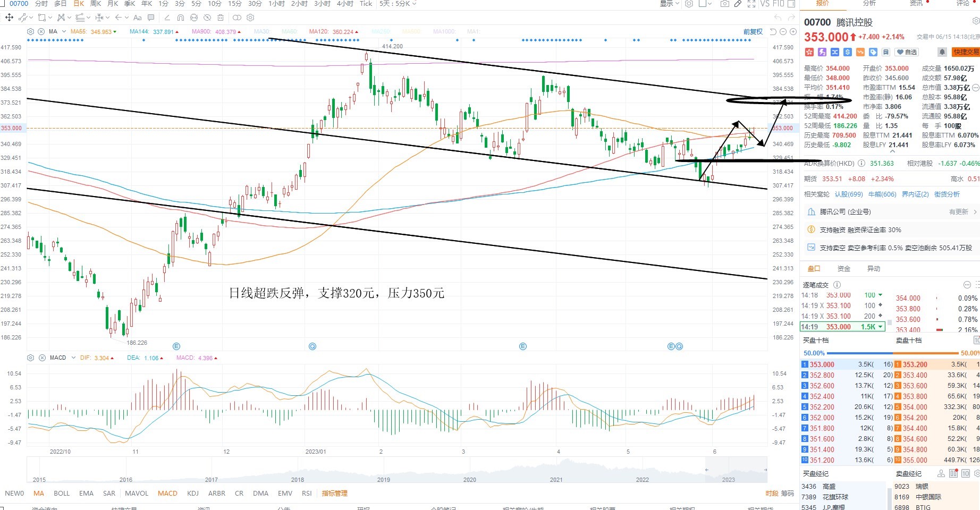
Task: Click the 快捷交易 quick trade button
Action: pos(966,52)
